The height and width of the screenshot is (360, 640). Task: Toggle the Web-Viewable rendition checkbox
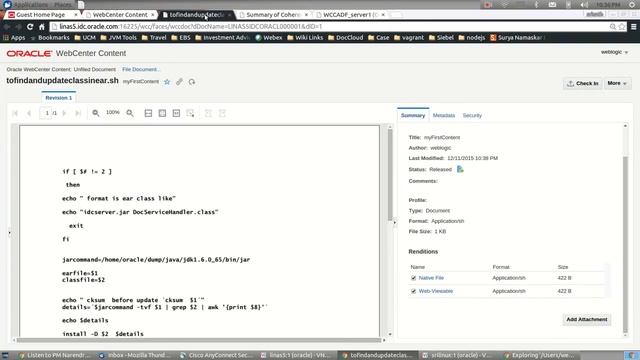(413, 291)
